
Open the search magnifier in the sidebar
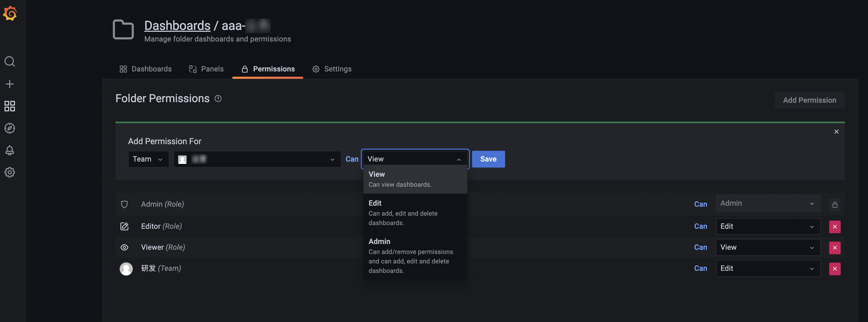(10, 62)
